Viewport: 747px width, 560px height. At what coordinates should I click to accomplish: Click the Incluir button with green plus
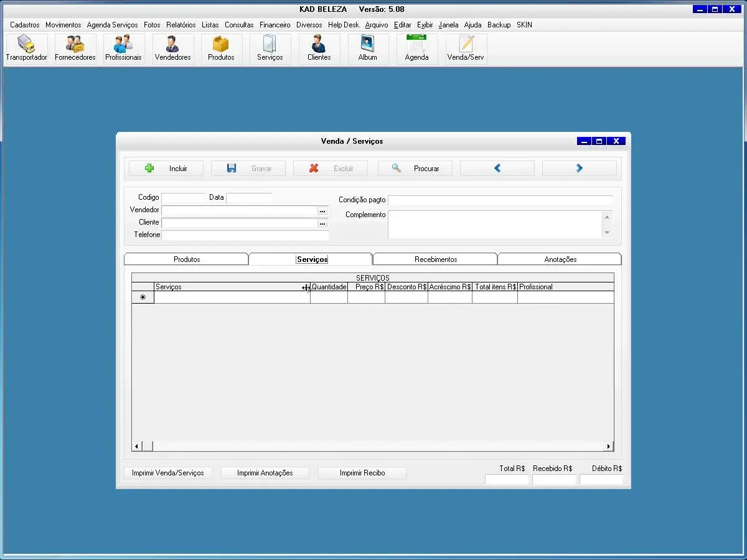coord(166,169)
